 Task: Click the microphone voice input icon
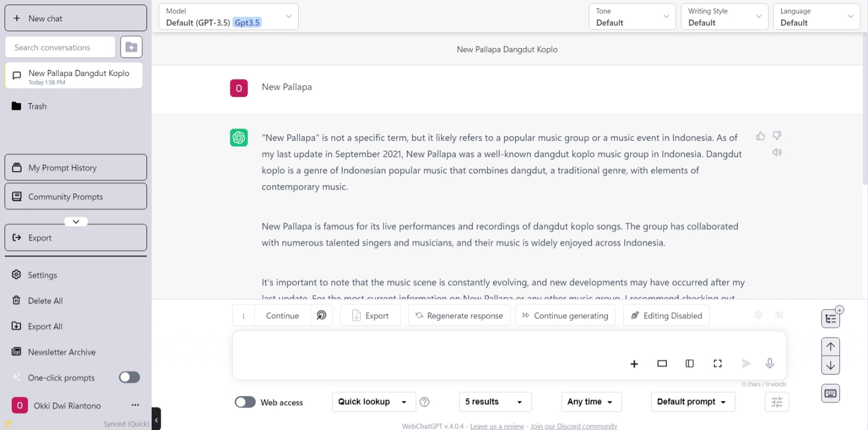point(769,363)
